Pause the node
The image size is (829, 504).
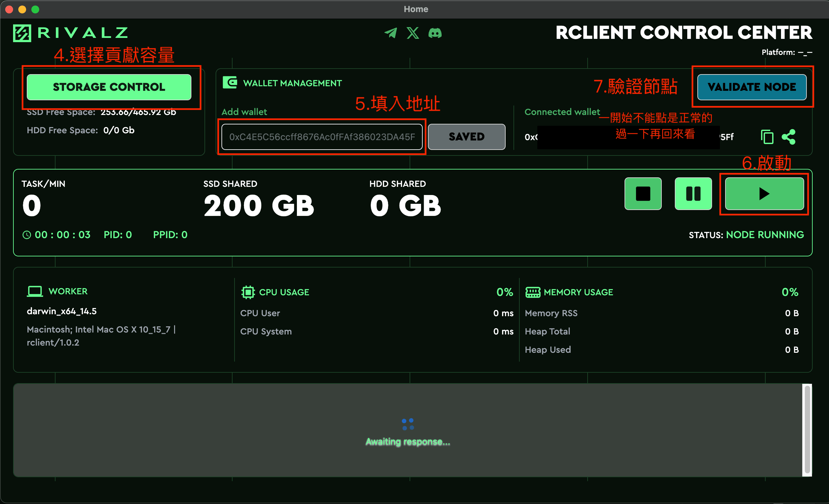[693, 194]
